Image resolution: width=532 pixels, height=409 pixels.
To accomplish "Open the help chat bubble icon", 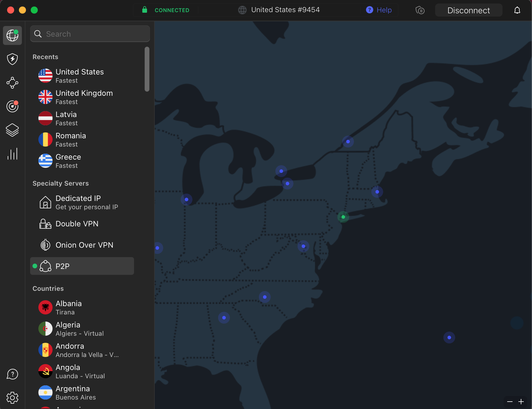I will [12, 374].
